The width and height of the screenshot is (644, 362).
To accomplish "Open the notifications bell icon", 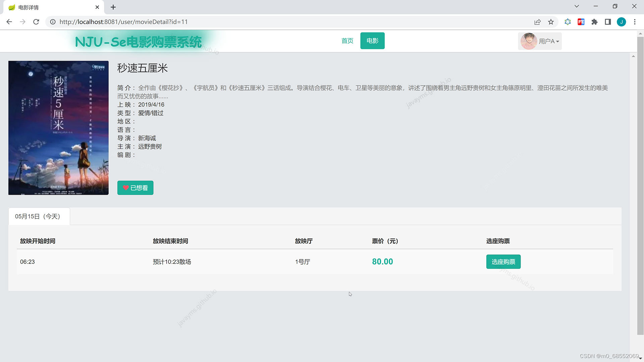I will 568,22.
